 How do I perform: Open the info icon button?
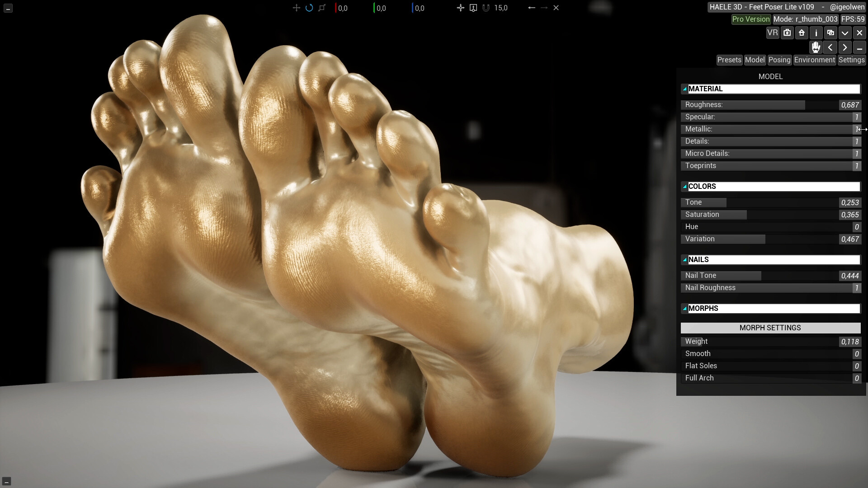[x=816, y=33]
